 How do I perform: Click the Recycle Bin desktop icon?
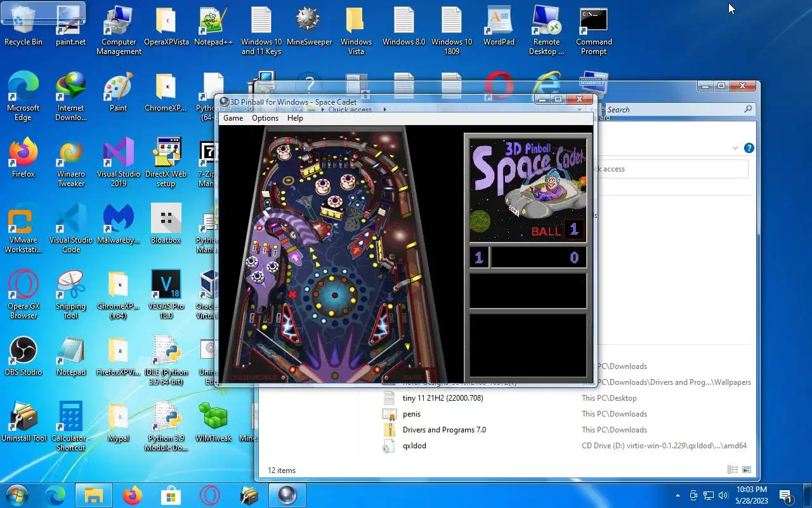[x=23, y=27]
